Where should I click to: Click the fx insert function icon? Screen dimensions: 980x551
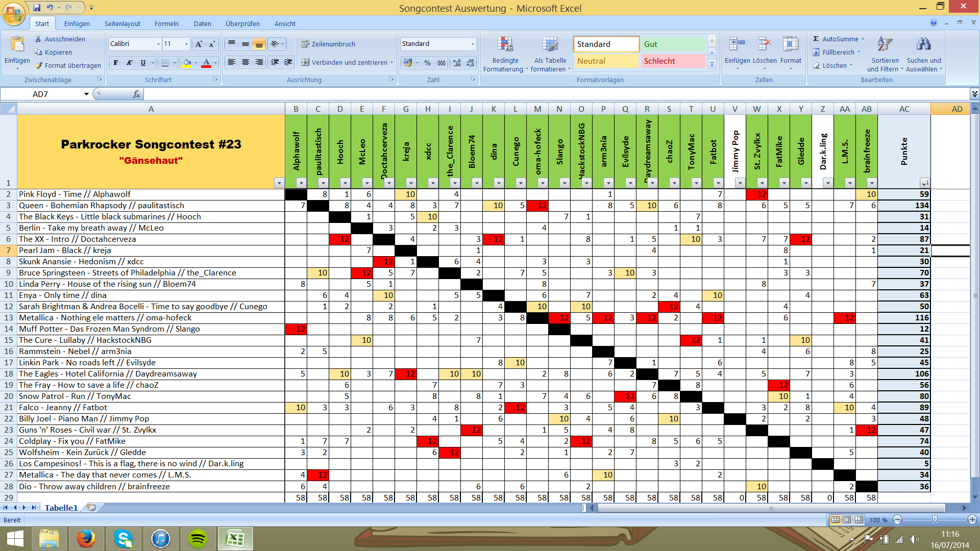click(x=136, y=94)
